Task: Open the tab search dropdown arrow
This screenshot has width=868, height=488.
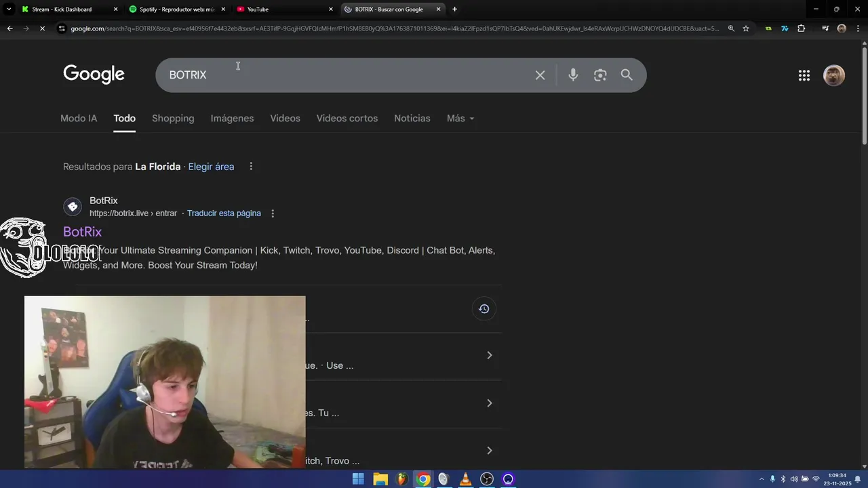Action: click(9, 9)
